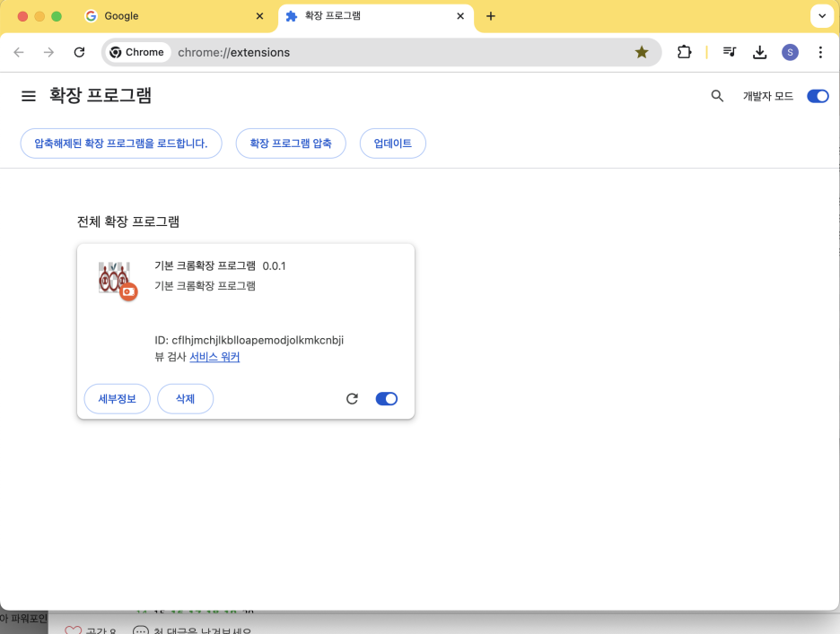Expand the tab search dropdown arrow
Viewport: 840px width, 634px height.
tap(822, 16)
